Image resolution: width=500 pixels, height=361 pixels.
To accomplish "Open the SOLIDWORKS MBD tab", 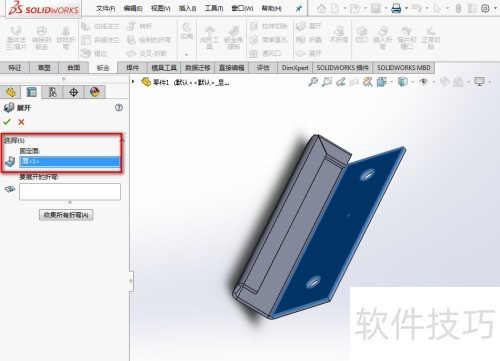I will click(404, 68).
